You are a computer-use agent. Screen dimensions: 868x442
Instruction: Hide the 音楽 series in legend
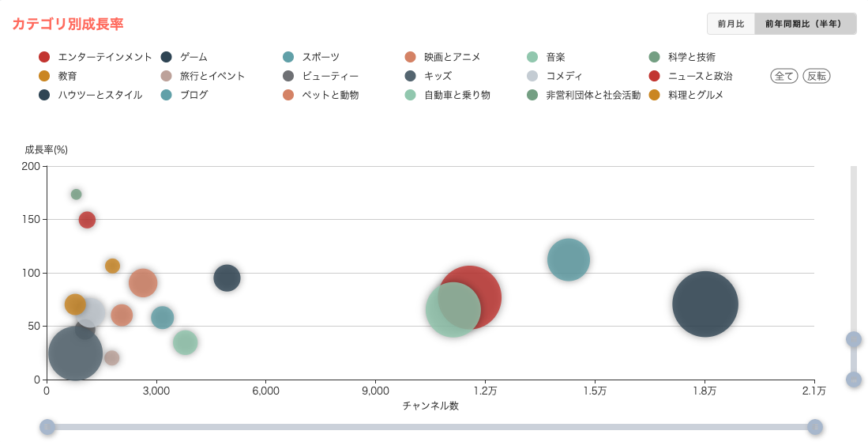[532, 57]
